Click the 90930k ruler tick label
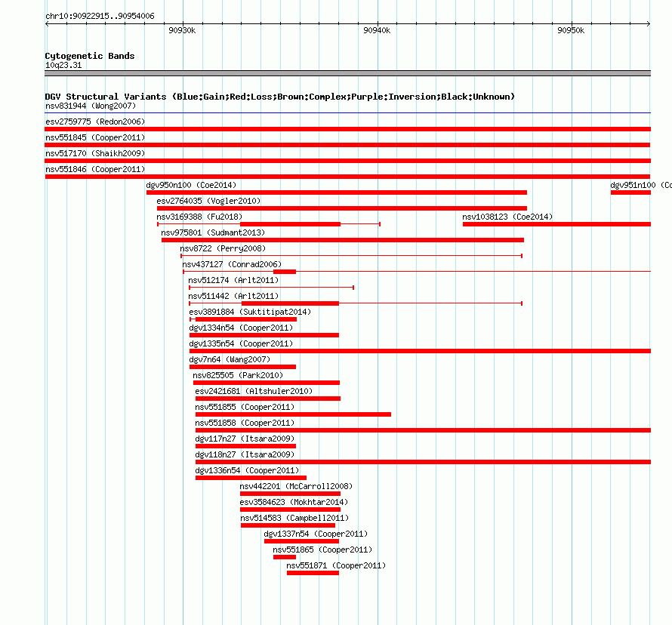The width and height of the screenshot is (672, 625). 182,30
